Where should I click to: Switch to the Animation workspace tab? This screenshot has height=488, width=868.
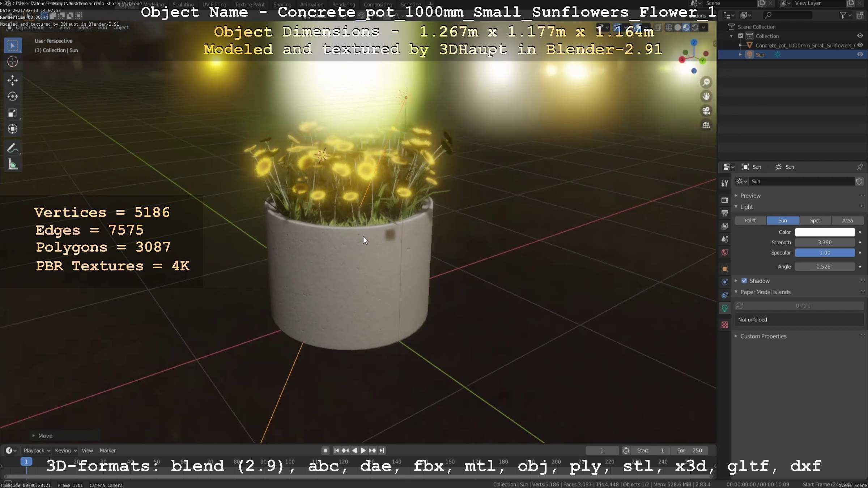click(312, 4)
